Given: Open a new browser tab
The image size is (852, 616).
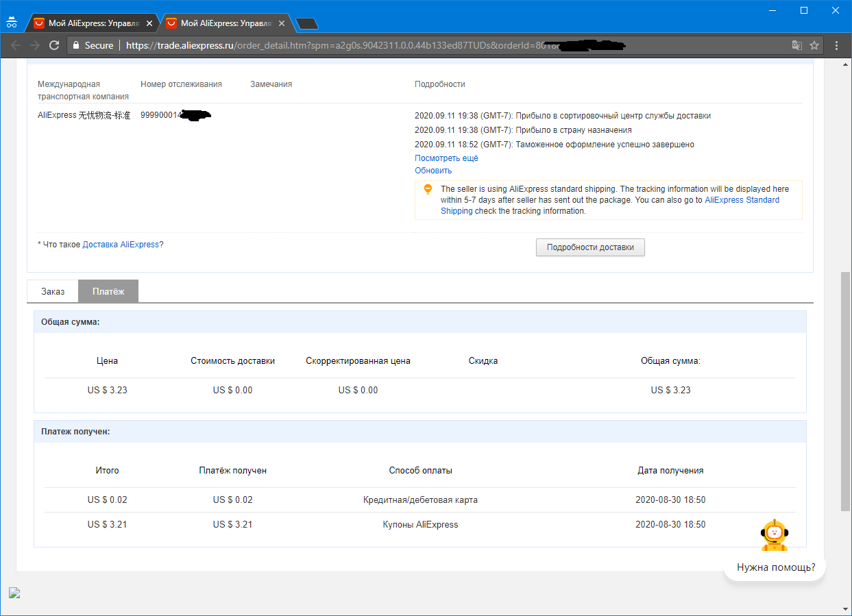Looking at the screenshot, I should pos(307,24).
